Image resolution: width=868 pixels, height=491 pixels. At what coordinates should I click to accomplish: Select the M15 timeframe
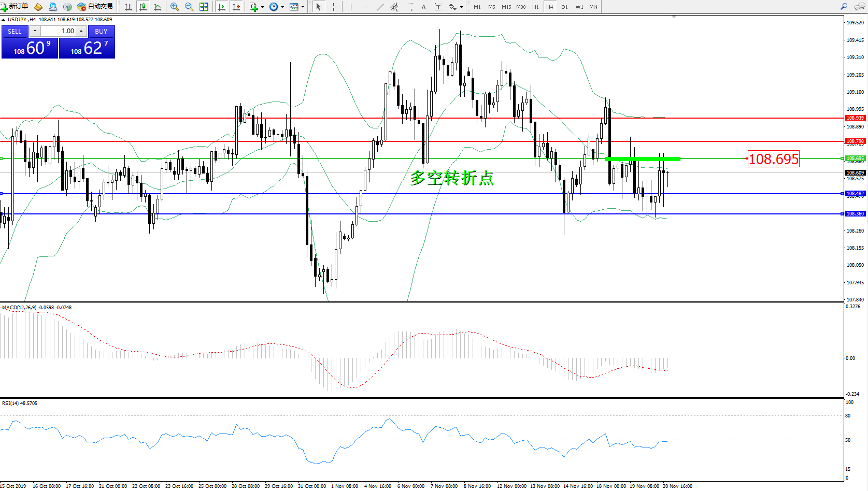coord(506,7)
